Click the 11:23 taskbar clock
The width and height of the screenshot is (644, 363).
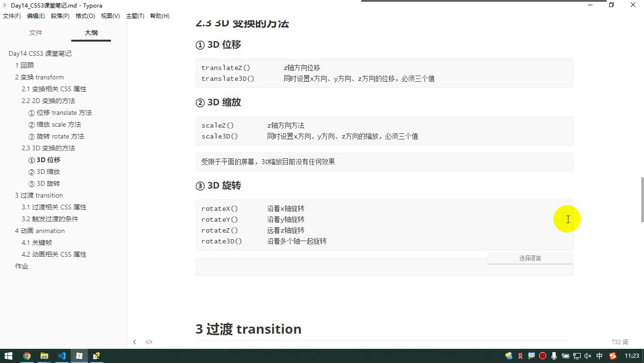tap(632, 356)
